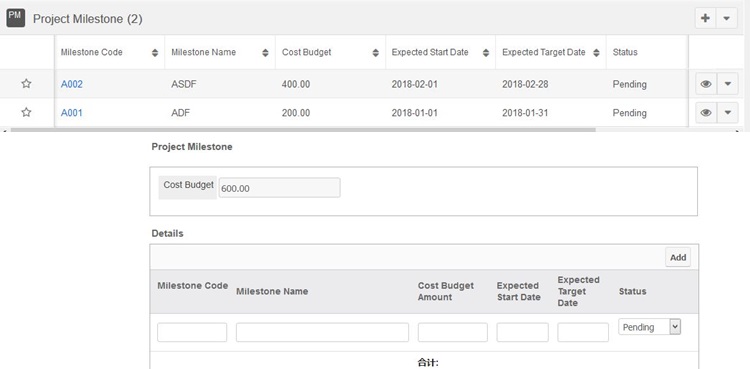View A002 record with eye icon
This screenshot has width=750, height=369.
[x=706, y=84]
